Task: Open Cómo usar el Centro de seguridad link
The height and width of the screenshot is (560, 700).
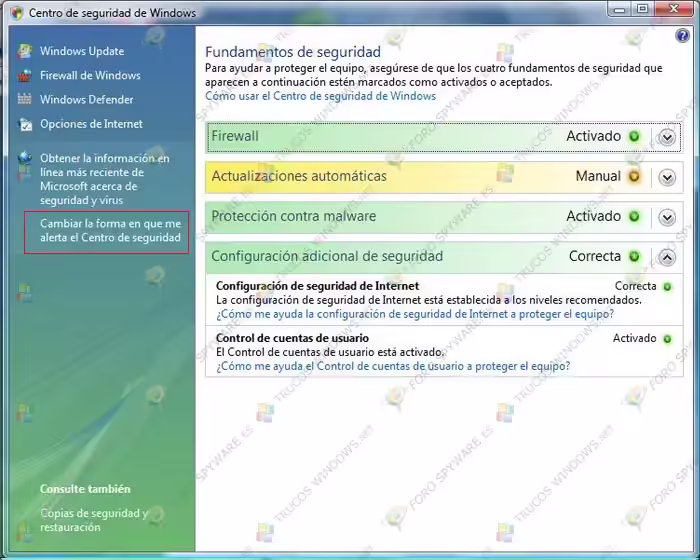Action: (321, 96)
